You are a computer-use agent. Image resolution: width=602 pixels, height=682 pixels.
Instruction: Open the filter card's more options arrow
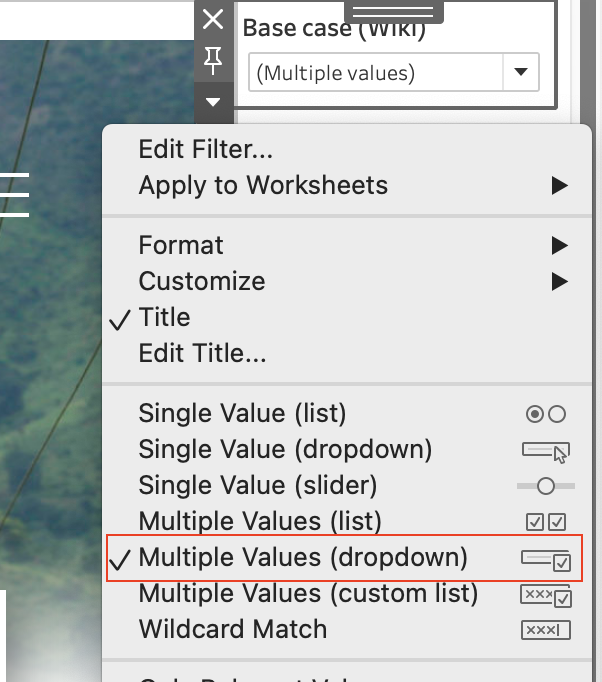tap(213, 102)
